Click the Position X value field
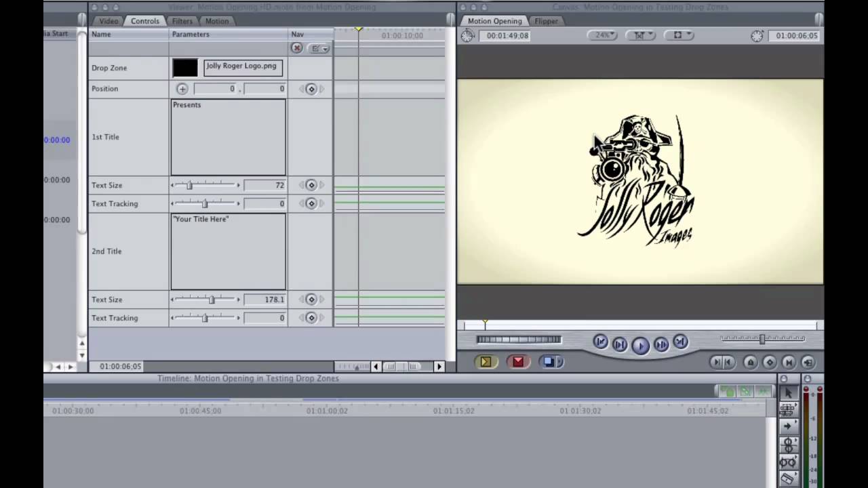The width and height of the screenshot is (868, 488). (215, 89)
